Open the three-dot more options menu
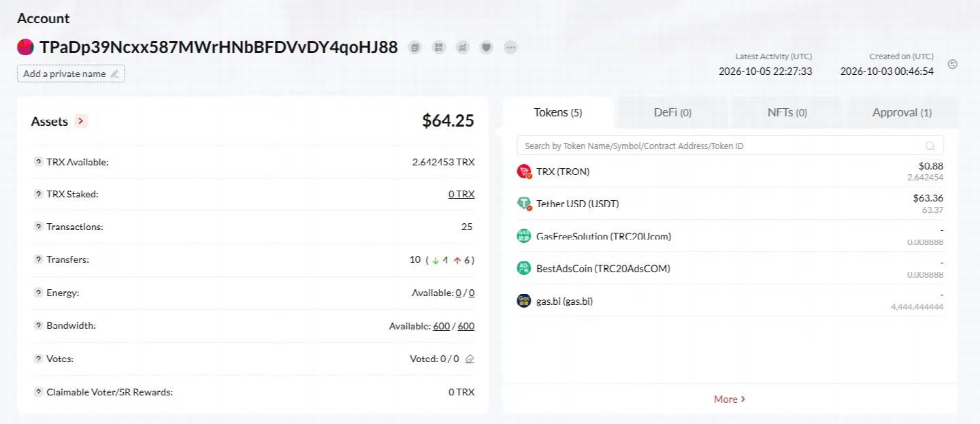The height and width of the screenshot is (424, 980). coord(510,47)
